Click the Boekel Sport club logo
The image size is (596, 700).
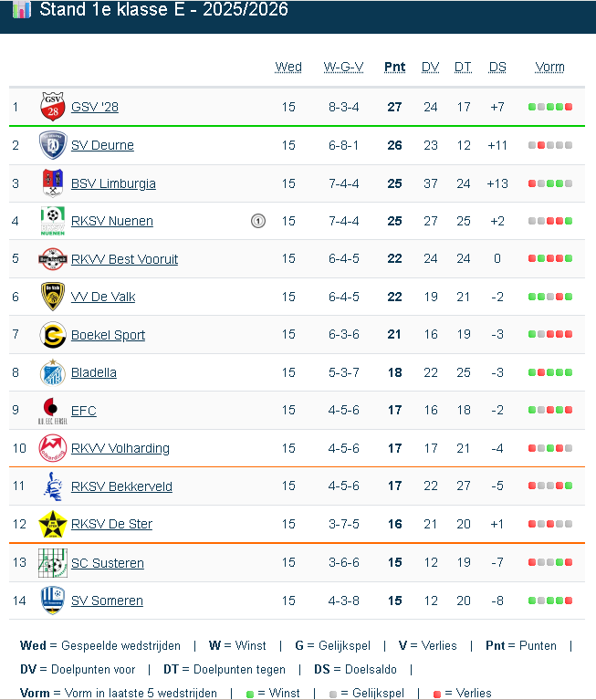click(x=52, y=335)
